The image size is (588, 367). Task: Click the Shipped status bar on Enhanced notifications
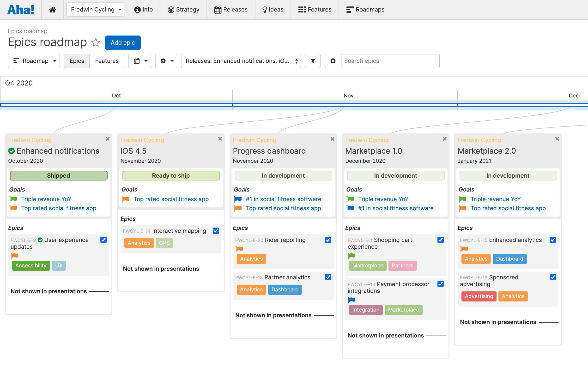pos(59,175)
